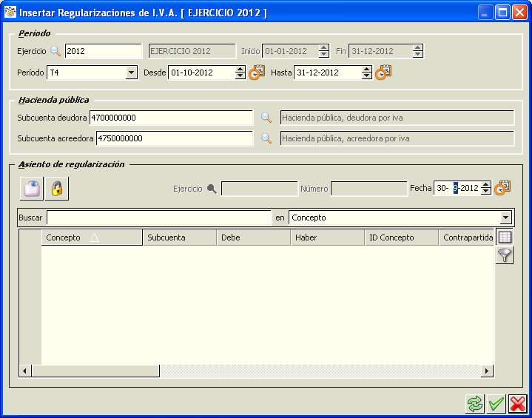Click the ID Concepto column header
Screen dimensions: 532x418
coord(402,237)
